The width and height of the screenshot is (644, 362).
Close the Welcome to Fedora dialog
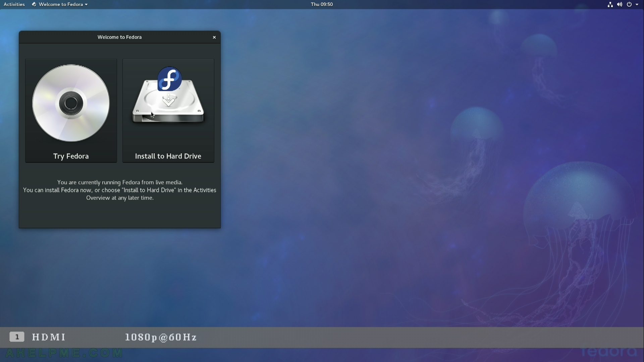coord(214,37)
